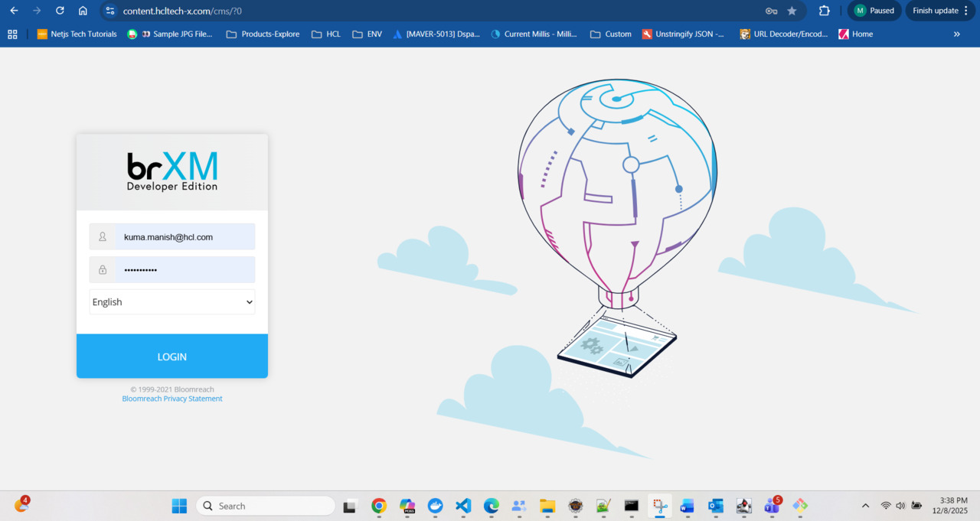Open File Explorer from taskbar
Viewport: 980px width, 521px height.
(x=547, y=506)
